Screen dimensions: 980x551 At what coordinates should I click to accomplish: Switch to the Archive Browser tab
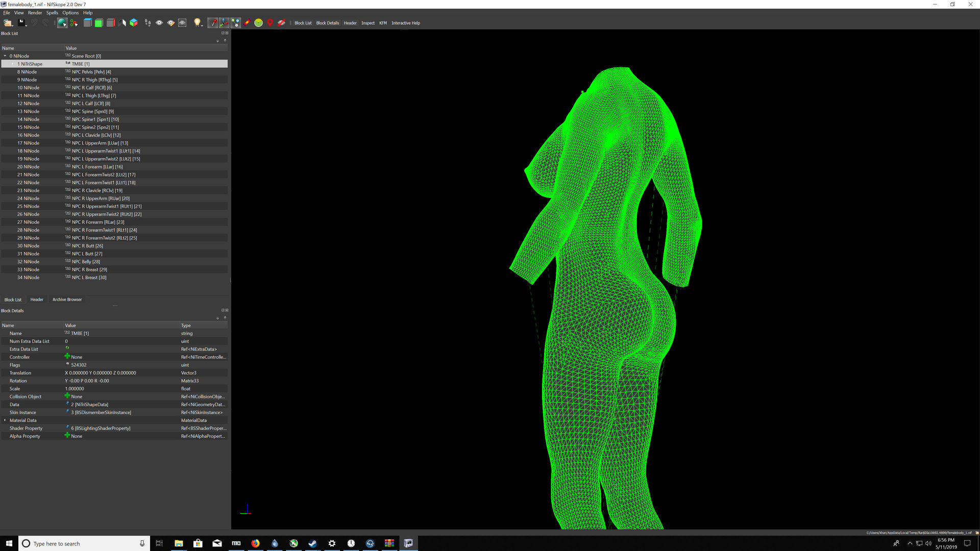pyautogui.click(x=67, y=299)
